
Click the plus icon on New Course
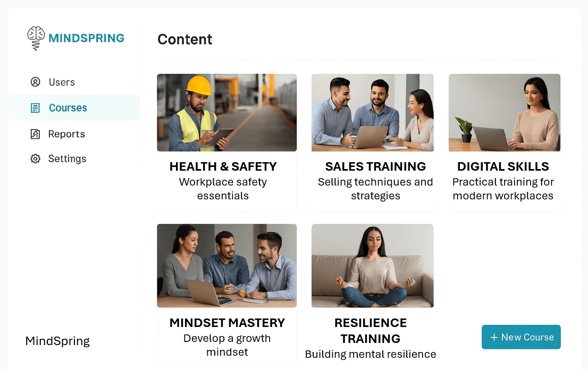tap(494, 338)
